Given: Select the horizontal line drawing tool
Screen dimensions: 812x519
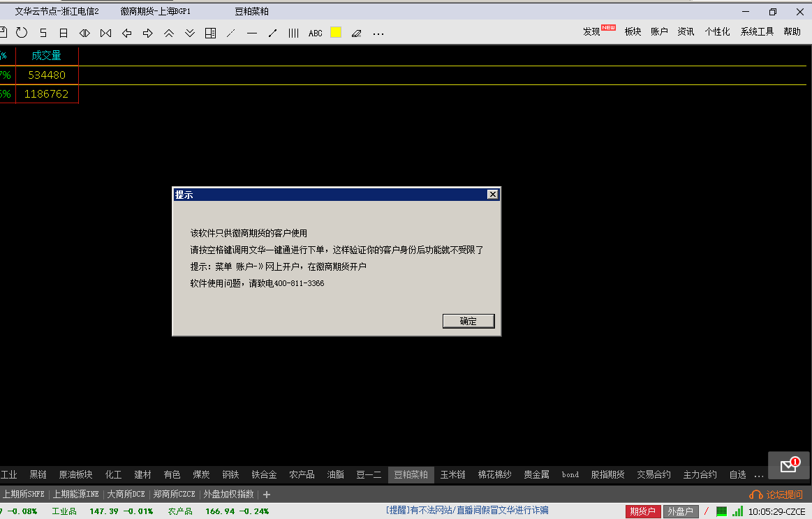Looking at the screenshot, I should tap(252, 33).
